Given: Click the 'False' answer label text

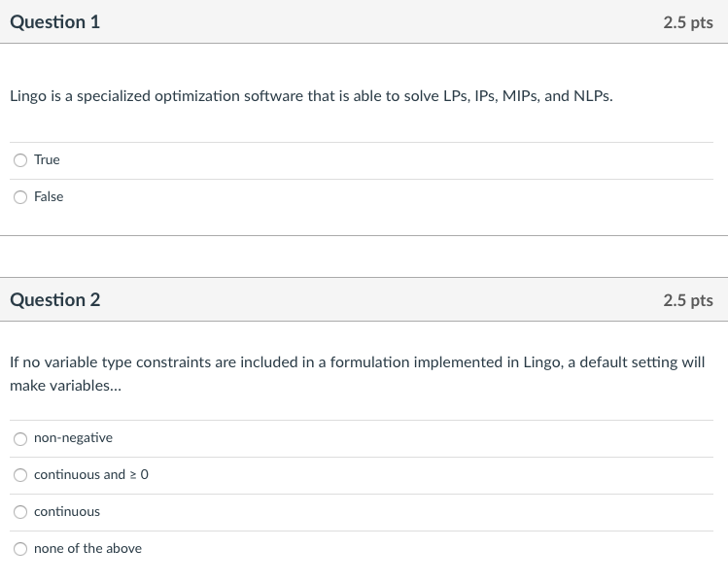Looking at the screenshot, I should point(49,196).
